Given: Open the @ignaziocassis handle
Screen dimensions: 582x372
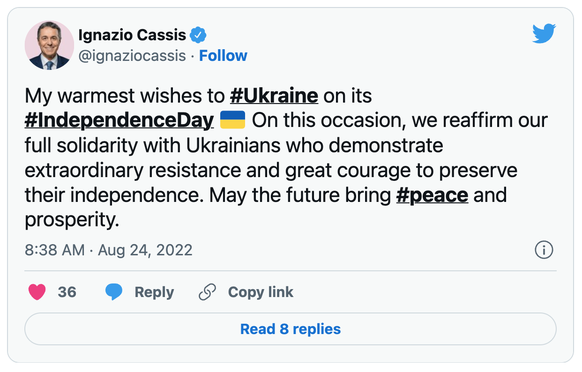Looking at the screenshot, I should (x=132, y=56).
